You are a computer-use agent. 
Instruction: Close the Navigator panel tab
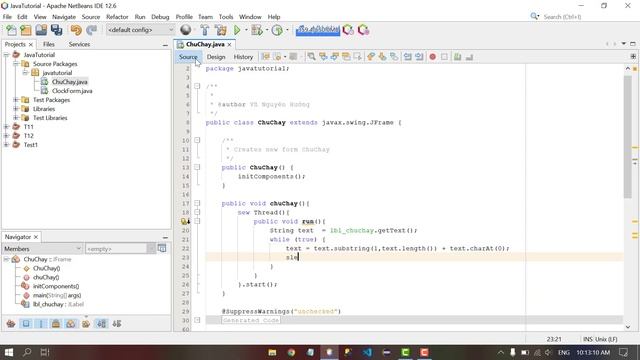point(36,237)
